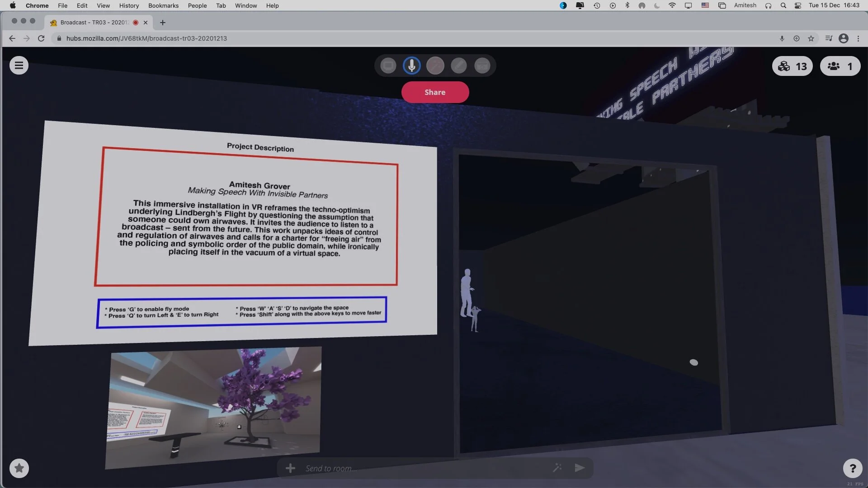Toggle the microphone mute button
868x488 pixels.
pyautogui.click(x=411, y=66)
